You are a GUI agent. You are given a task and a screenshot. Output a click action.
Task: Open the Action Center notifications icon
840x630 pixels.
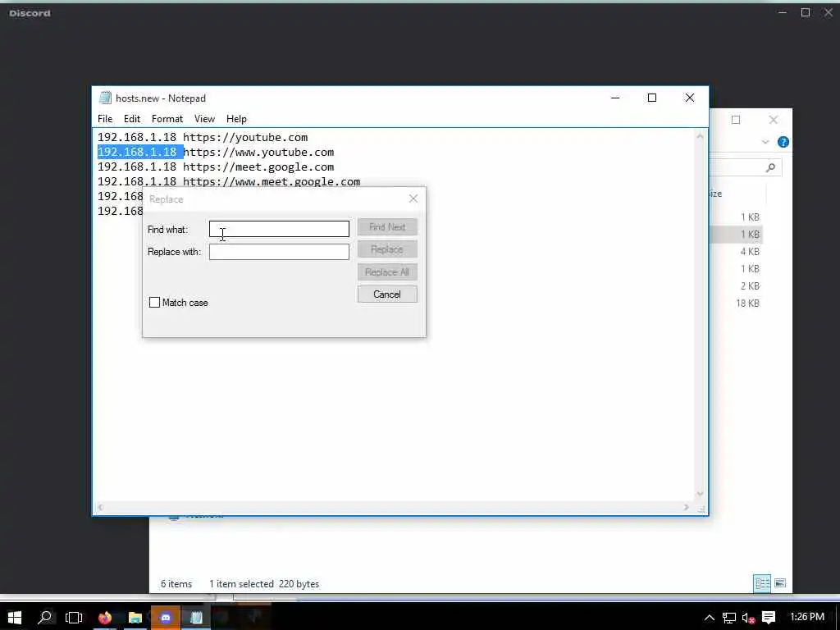click(769, 618)
